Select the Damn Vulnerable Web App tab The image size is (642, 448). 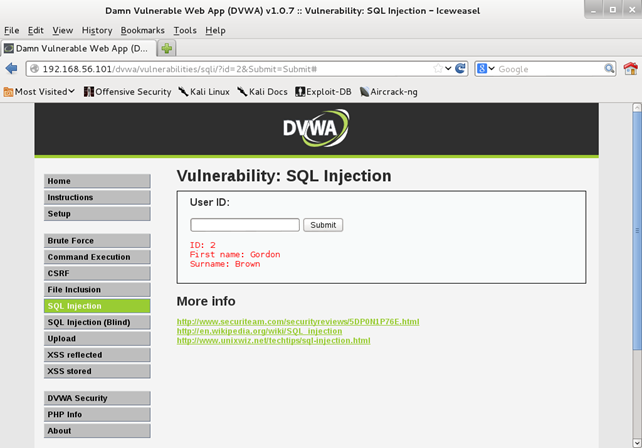tap(78, 48)
